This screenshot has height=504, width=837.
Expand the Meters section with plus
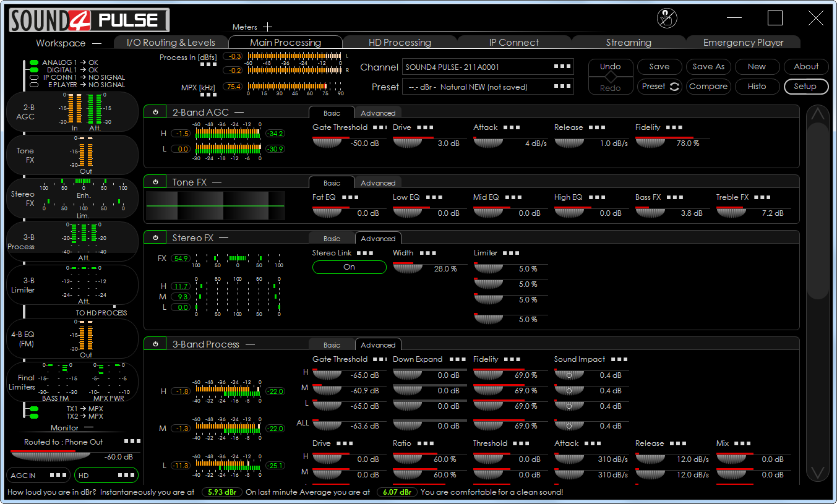tap(267, 27)
